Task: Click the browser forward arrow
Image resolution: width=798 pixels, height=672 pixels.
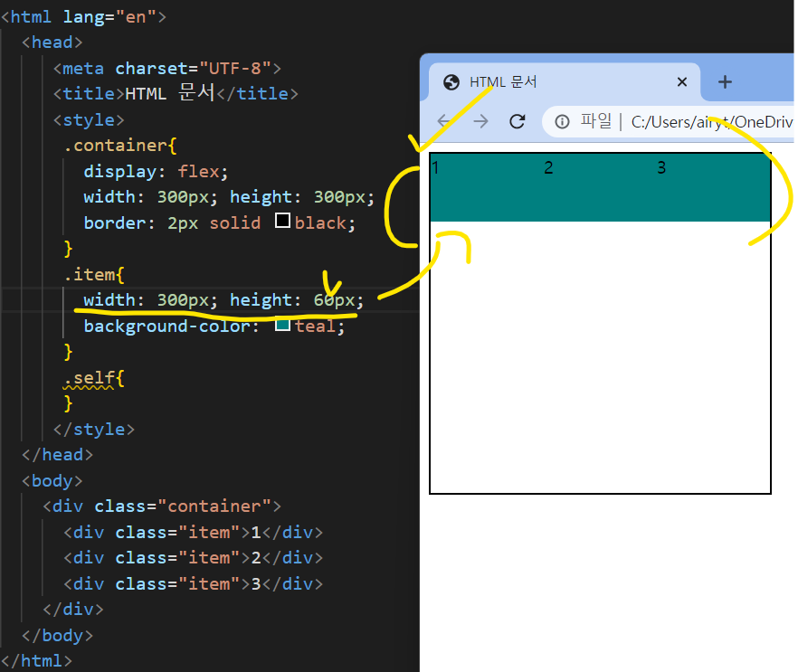Action: (x=480, y=121)
